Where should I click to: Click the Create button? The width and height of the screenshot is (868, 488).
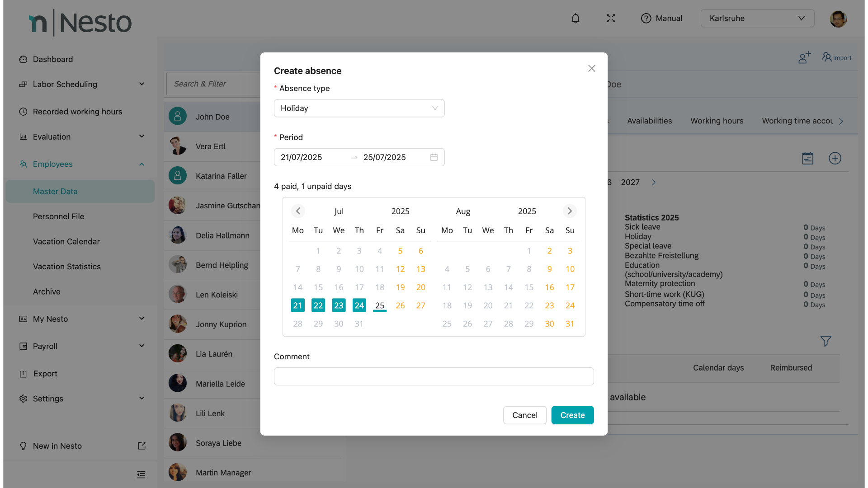coord(572,415)
